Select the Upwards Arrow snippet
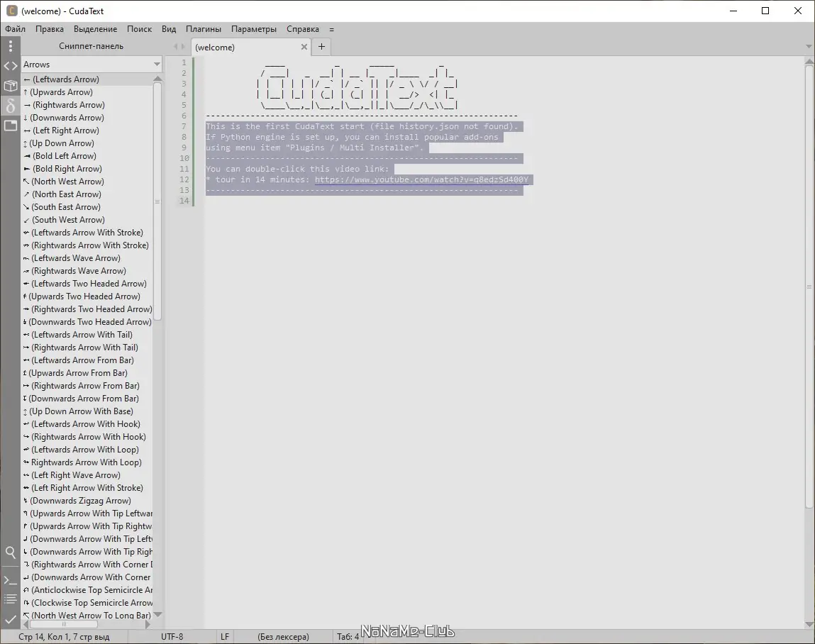 point(87,92)
